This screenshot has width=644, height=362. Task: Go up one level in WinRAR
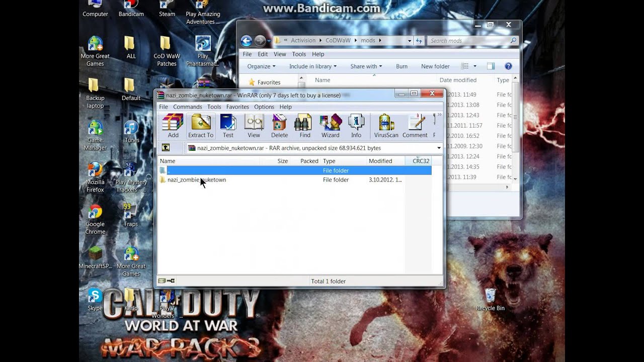[x=166, y=148]
